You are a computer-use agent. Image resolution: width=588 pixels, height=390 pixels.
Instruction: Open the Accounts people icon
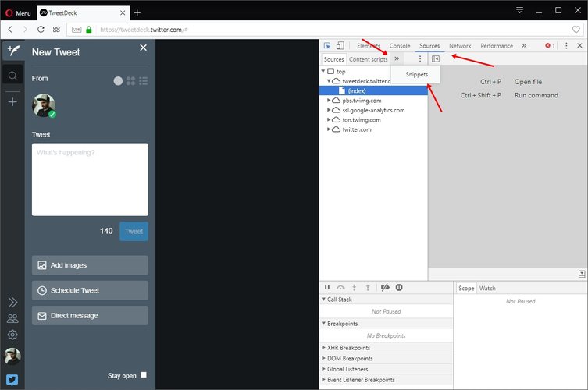(x=12, y=318)
